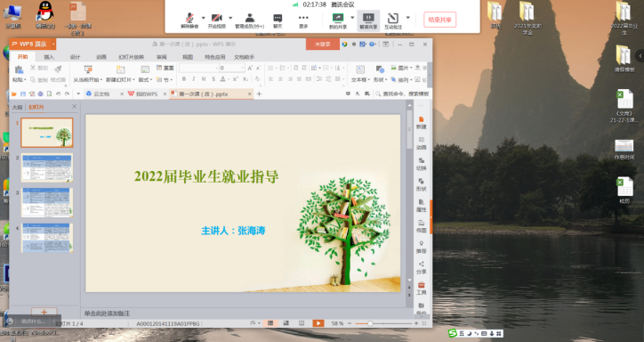This screenshot has height=342, width=644.
Task: Pause screen sharing in meeting toolbar
Action: pyautogui.click(x=368, y=20)
